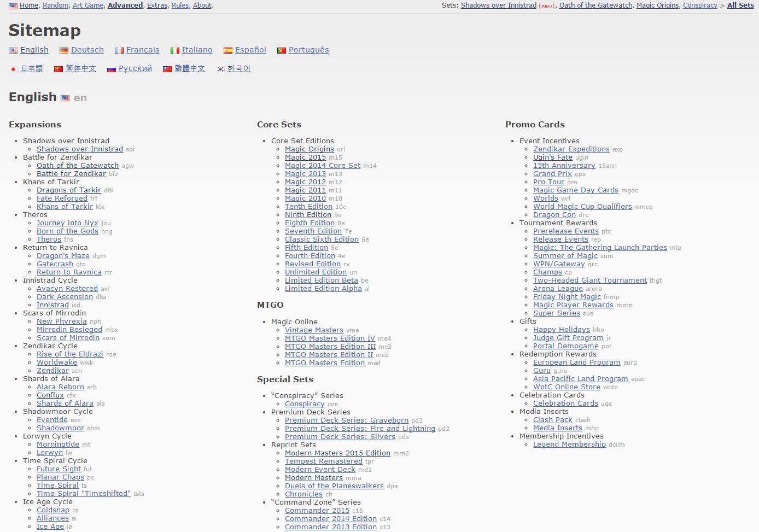759x532 pixels.
Task: Click the Italian flag icon next to Italiano
Action: [175, 50]
